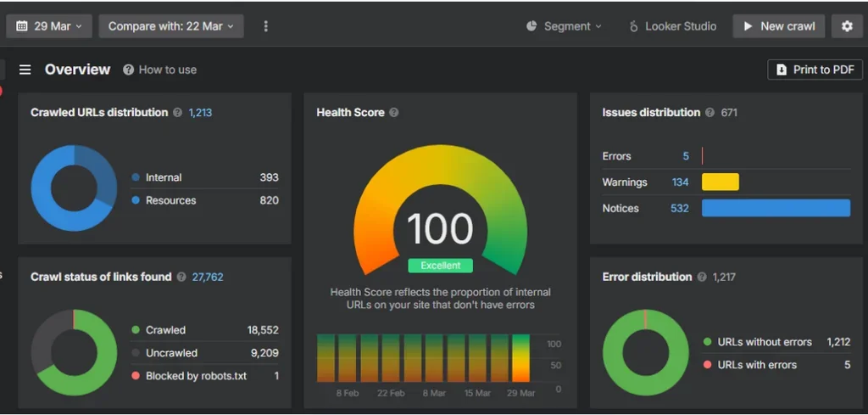The width and height of the screenshot is (868, 415).
Task: Click the PDF download icon
Action: (x=782, y=70)
